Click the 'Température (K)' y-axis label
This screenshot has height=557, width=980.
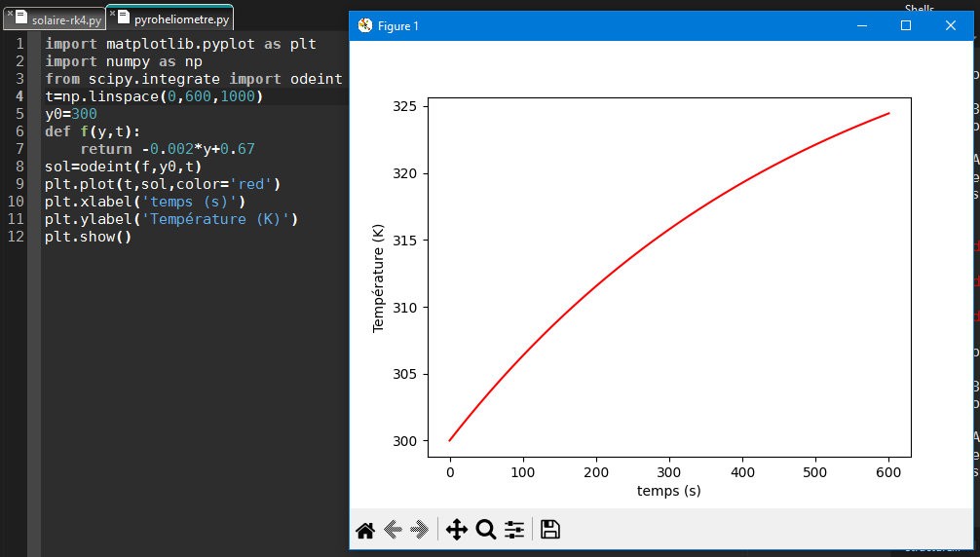pos(378,278)
